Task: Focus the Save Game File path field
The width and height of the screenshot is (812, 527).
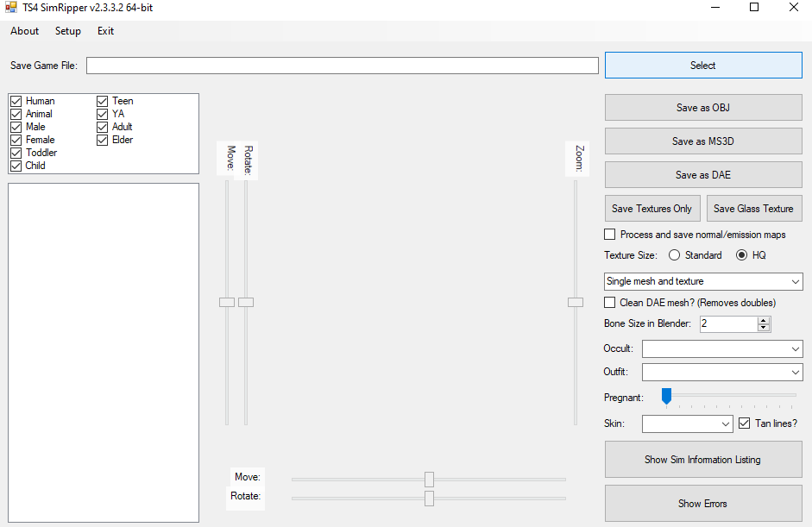Action: tap(343, 66)
